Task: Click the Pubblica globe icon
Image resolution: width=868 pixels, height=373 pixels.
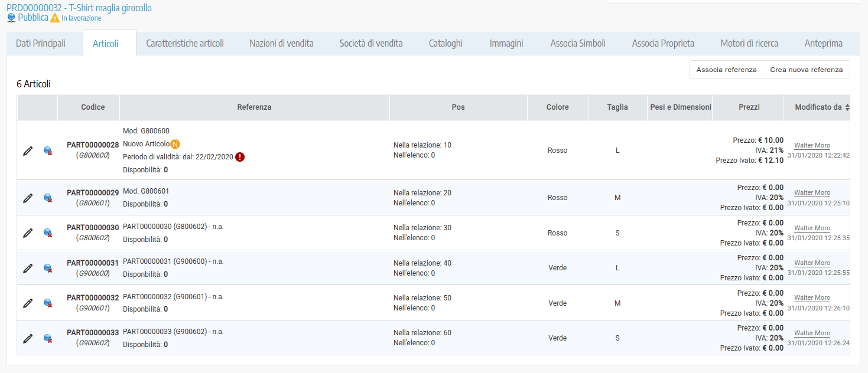Action: tap(11, 18)
